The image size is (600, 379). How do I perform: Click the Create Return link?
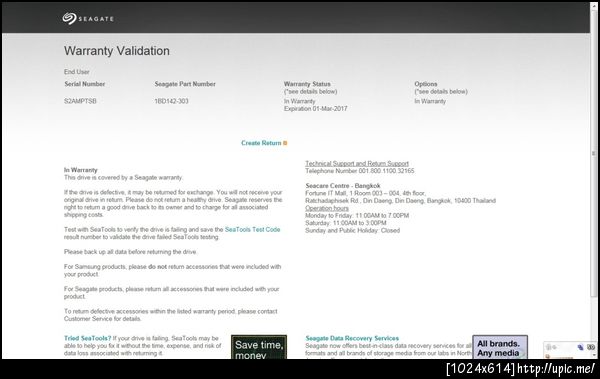point(261,143)
